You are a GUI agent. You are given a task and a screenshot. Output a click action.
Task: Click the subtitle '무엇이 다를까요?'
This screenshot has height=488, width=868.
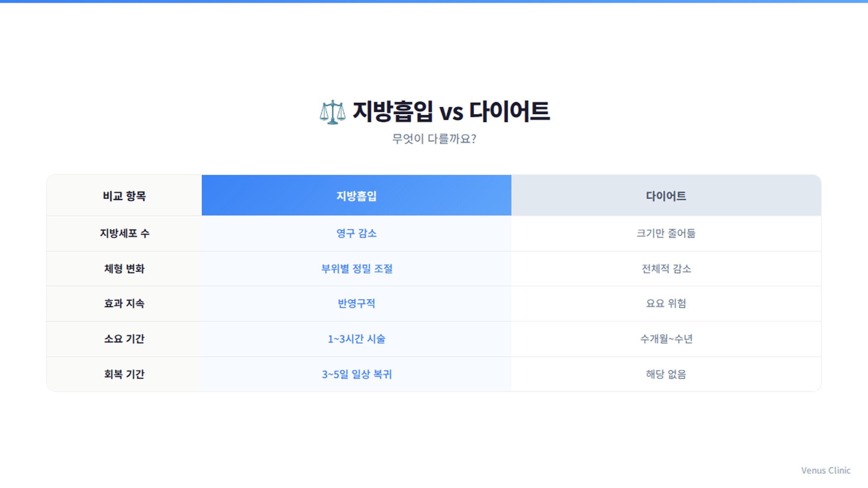[434, 139]
